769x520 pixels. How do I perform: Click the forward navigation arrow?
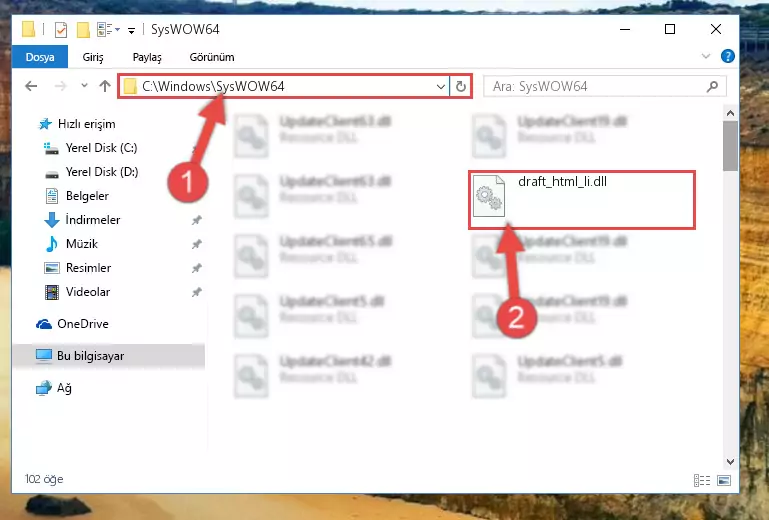61,86
